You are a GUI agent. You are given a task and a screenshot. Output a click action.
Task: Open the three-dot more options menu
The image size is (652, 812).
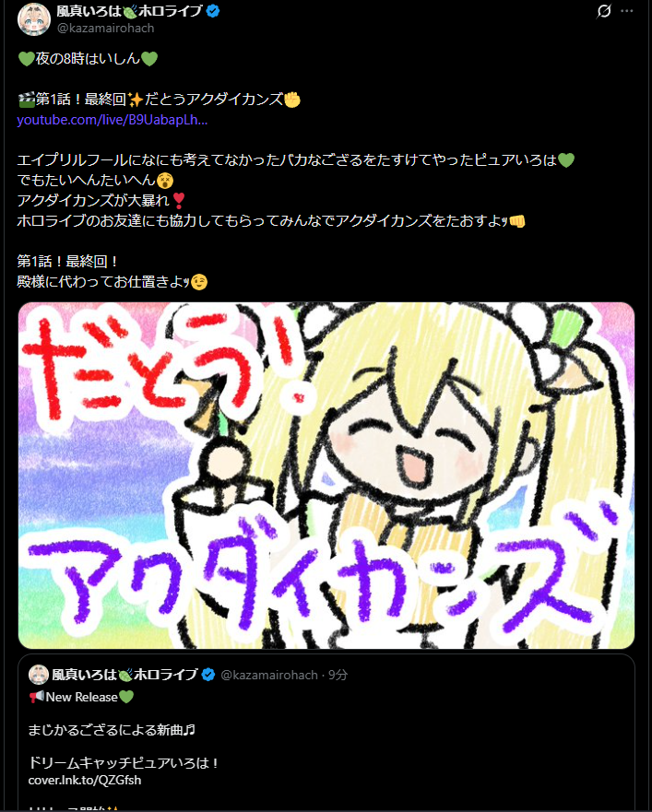[626, 11]
